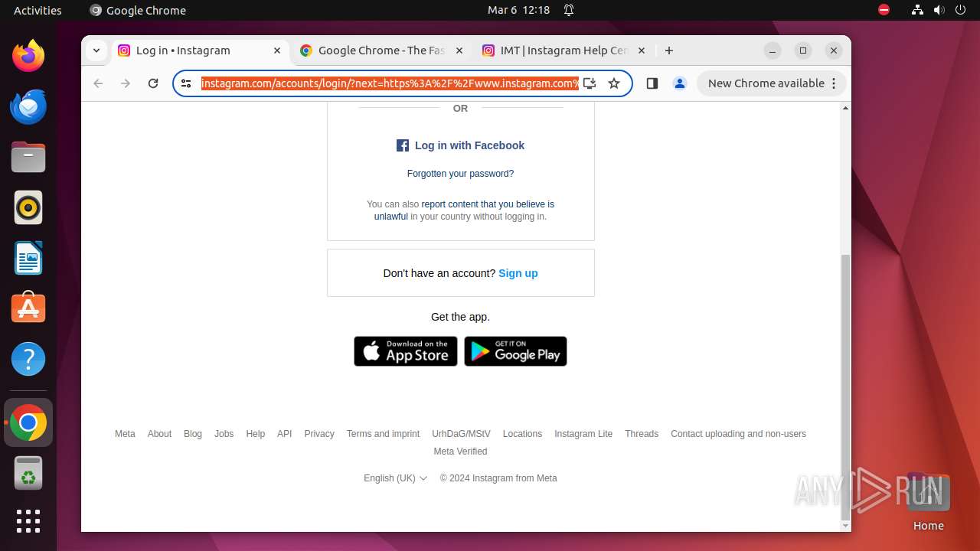Open the Locations footer link
The height and width of the screenshot is (551, 980).
[x=522, y=434]
